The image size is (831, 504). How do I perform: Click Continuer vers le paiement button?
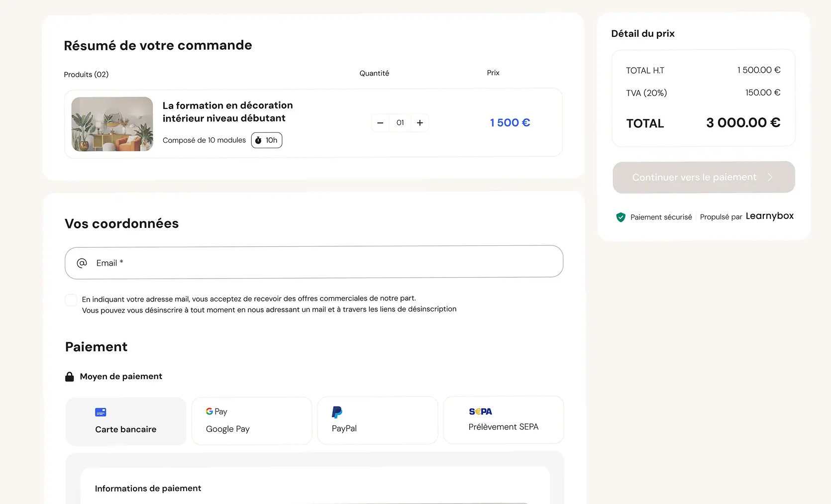[x=704, y=177]
